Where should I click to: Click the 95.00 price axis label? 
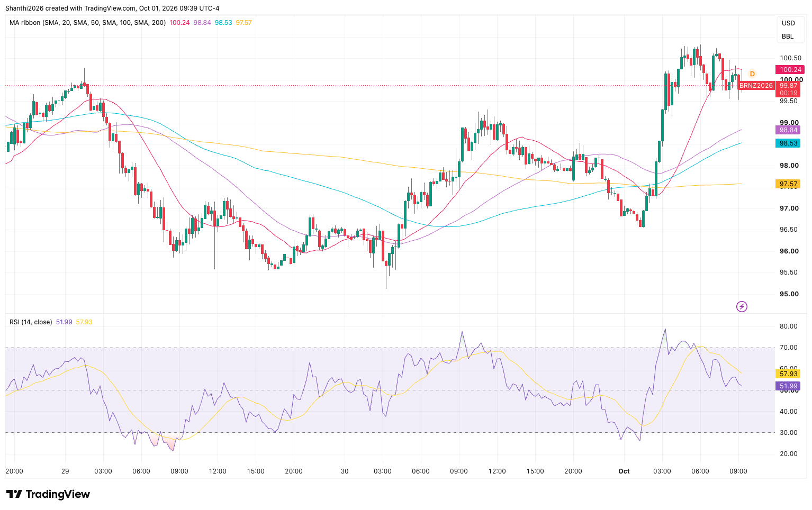coord(789,294)
